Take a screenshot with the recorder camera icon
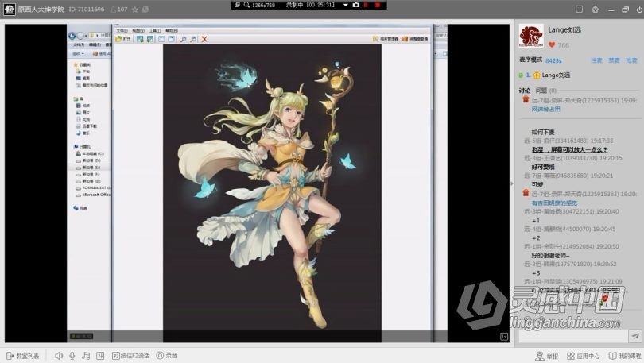The image size is (644, 363). click(356, 5)
